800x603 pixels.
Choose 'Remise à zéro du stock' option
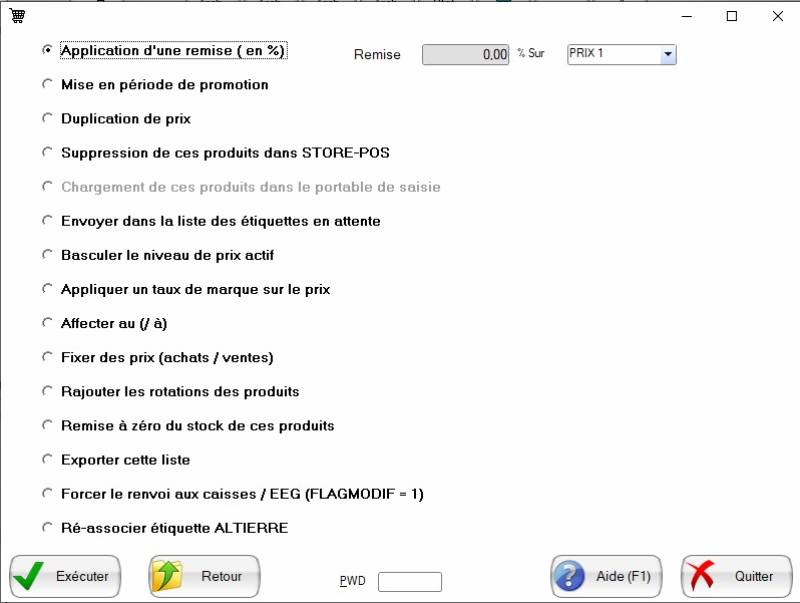pos(46,425)
